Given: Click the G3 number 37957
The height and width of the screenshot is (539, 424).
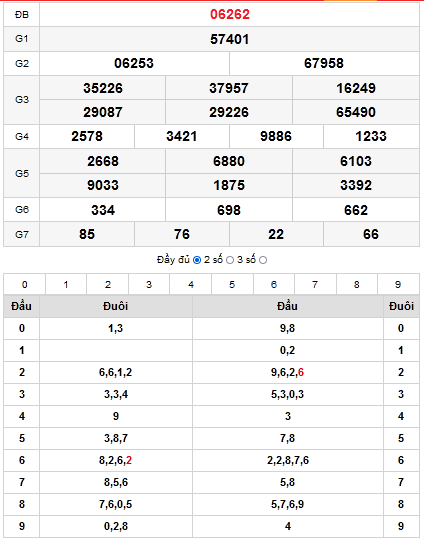Looking at the screenshot, I should pos(229,88).
